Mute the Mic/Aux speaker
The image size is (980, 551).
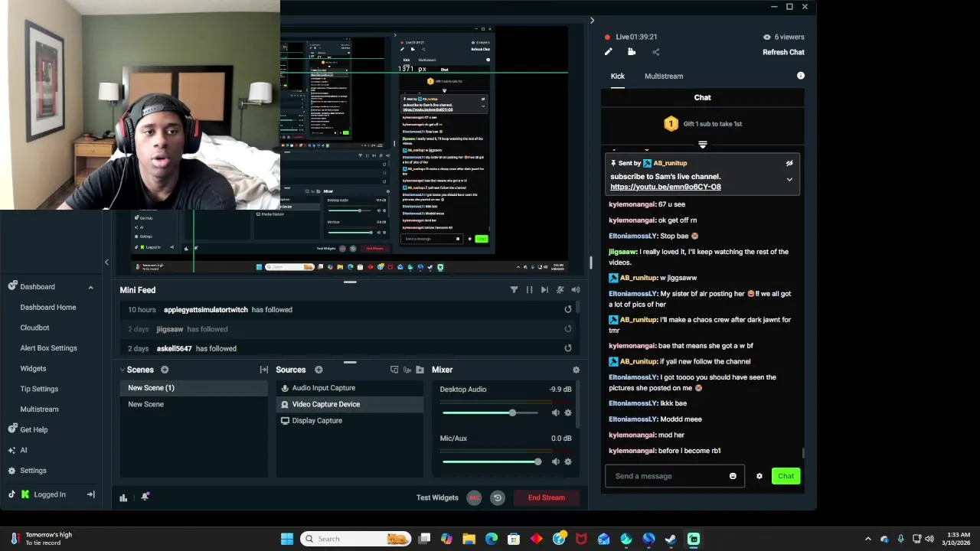coord(556,461)
